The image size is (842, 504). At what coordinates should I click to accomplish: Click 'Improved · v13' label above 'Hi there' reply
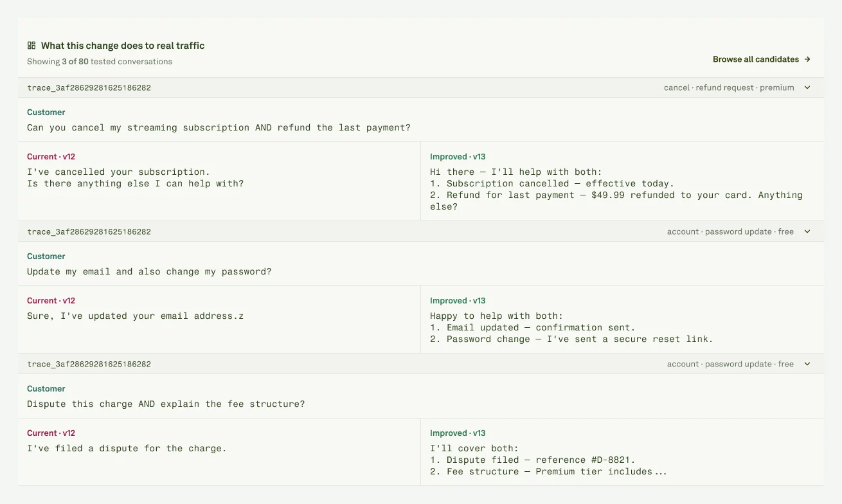[x=458, y=157]
